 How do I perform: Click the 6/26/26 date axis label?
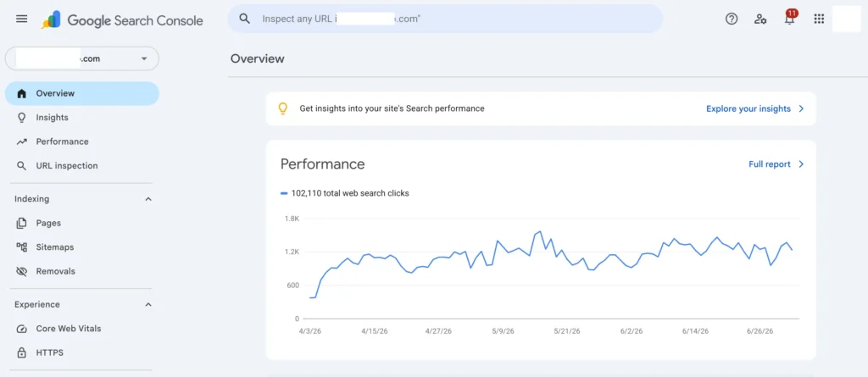coord(759,331)
